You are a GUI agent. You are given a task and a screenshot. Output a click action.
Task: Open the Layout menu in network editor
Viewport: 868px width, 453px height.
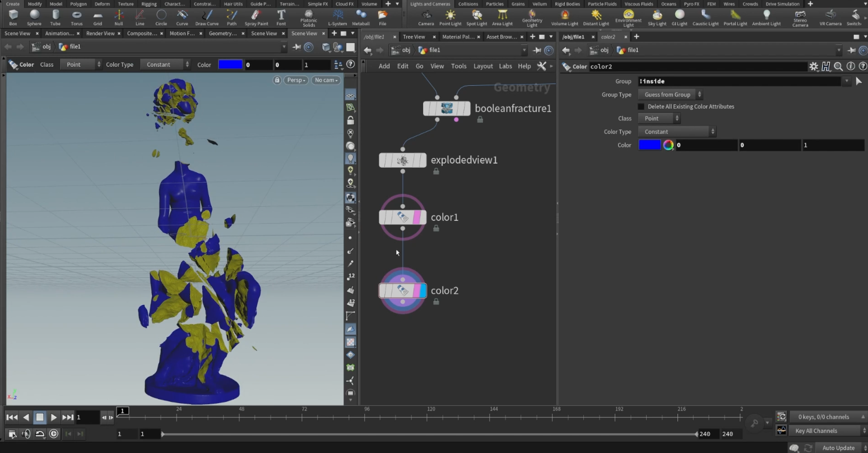(482, 66)
